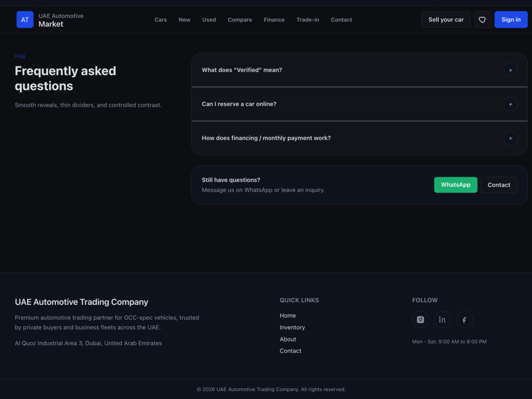This screenshot has width=532, height=399.
Task: Click the "What does Verified mean?" question text
Action: coord(242,70)
